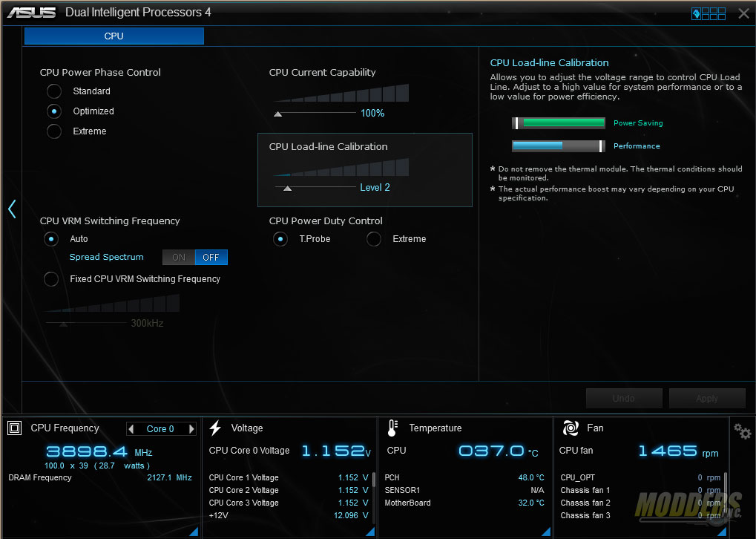Adjust CPU Load-line Calibration slider handle
Screen dimensions: 756x539
point(287,188)
